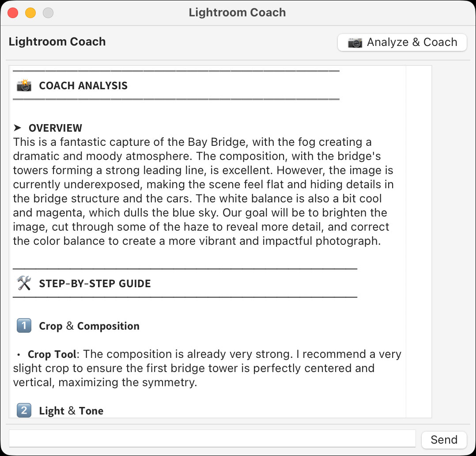The height and width of the screenshot is (456, 476).
Task: Click the STEP-BY-STEP GUIDE heading
Action: 95,283
